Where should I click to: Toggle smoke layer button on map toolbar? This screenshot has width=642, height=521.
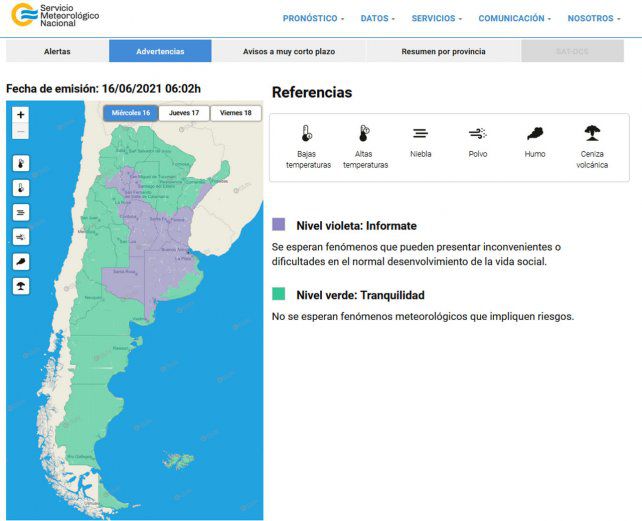21,261
